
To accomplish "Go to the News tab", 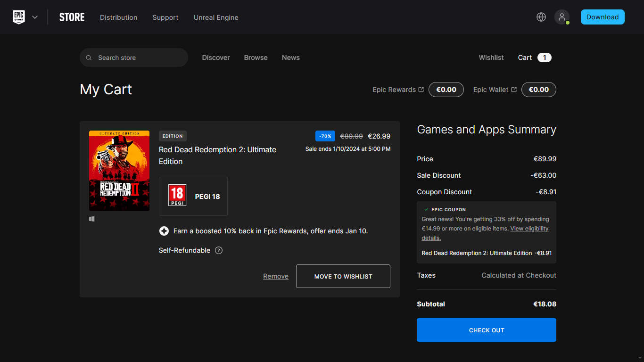I will pyautogui.click(x=291, y=58).
